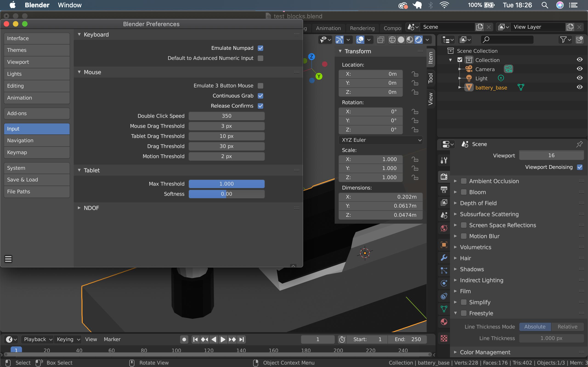Select the World Properties icon
This screenshot has height=367, width=588.
(444, 228)
